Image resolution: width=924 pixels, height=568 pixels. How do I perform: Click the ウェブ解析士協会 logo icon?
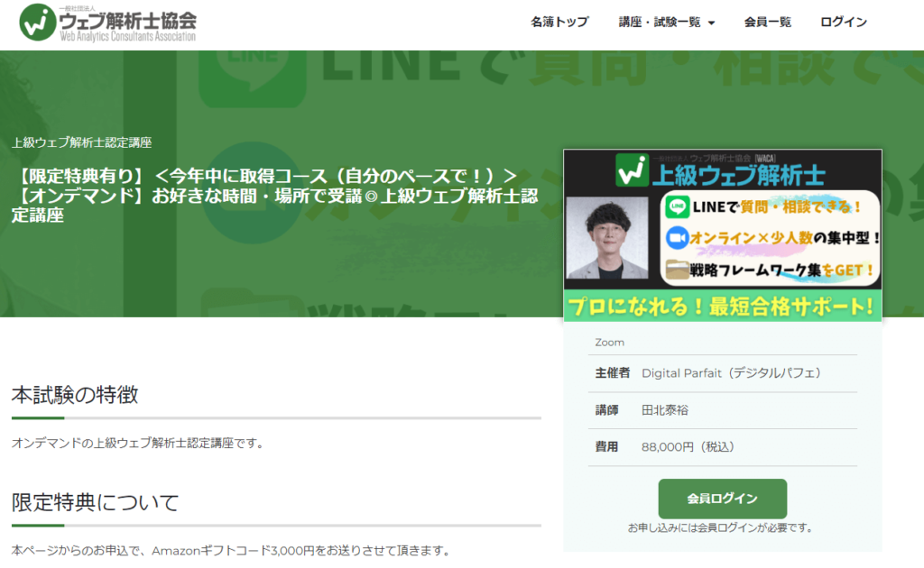(x=37, y=23)
